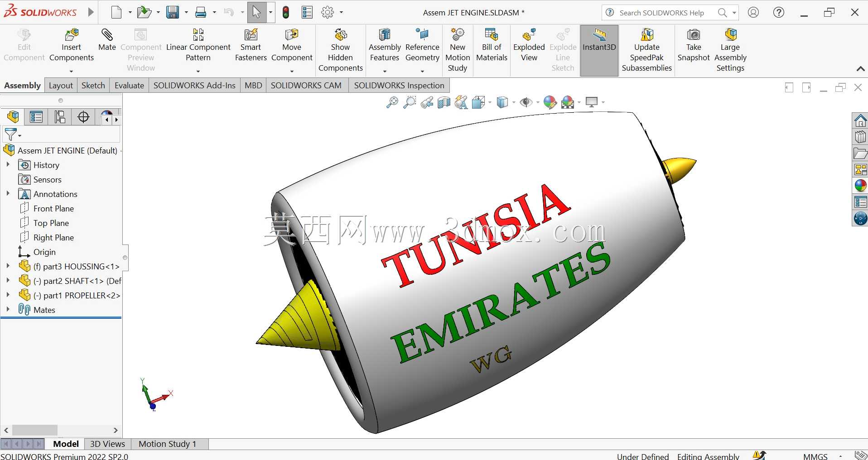Open Large Assembly Settings
868x460 pixels.
(730, 50)
